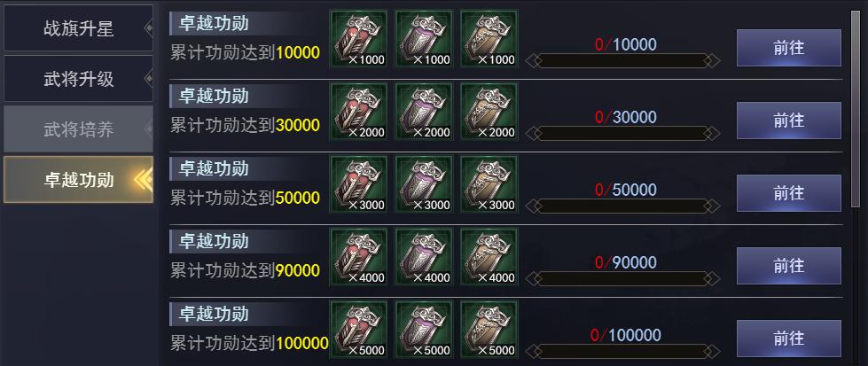The image size is (868, 366).
Task: Click the purple badge reward ×4000
Action: pos(424,256)
